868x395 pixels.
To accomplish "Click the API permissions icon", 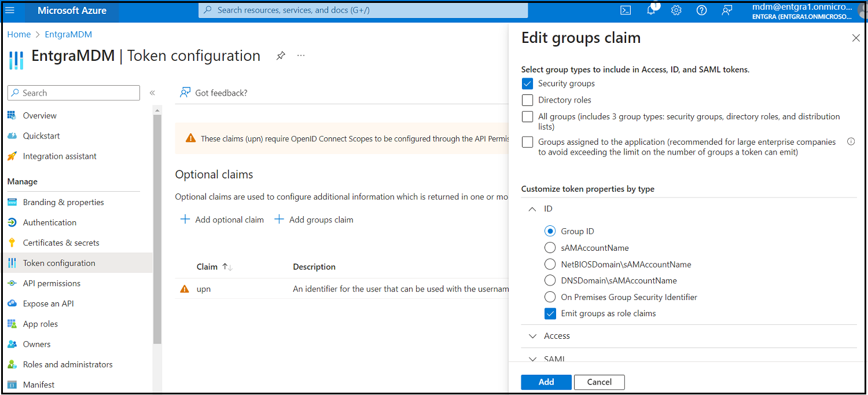I will tap(12, 283).
